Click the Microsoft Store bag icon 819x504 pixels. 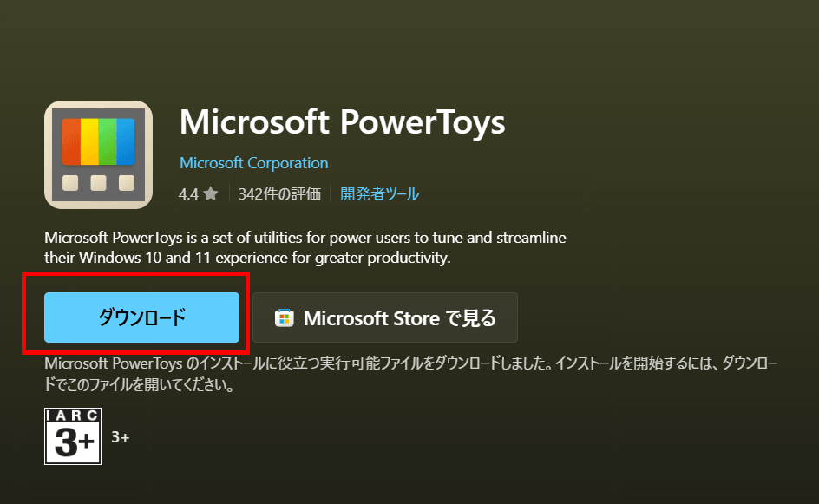284,318
